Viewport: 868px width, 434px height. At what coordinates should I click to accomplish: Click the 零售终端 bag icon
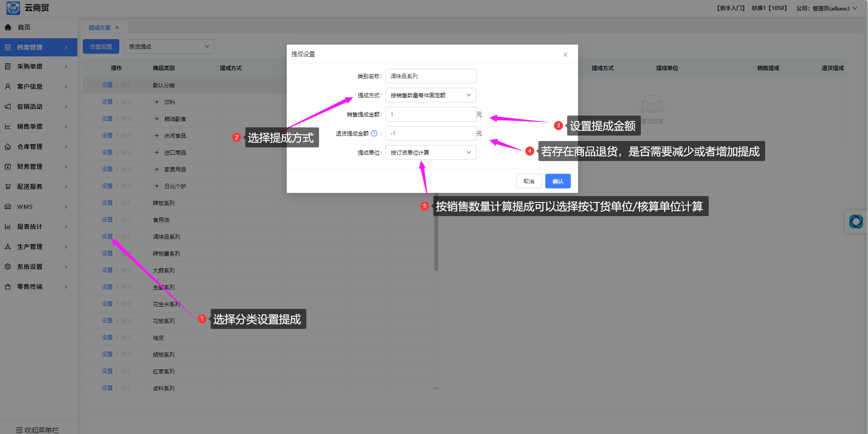[x=8, y=287]
